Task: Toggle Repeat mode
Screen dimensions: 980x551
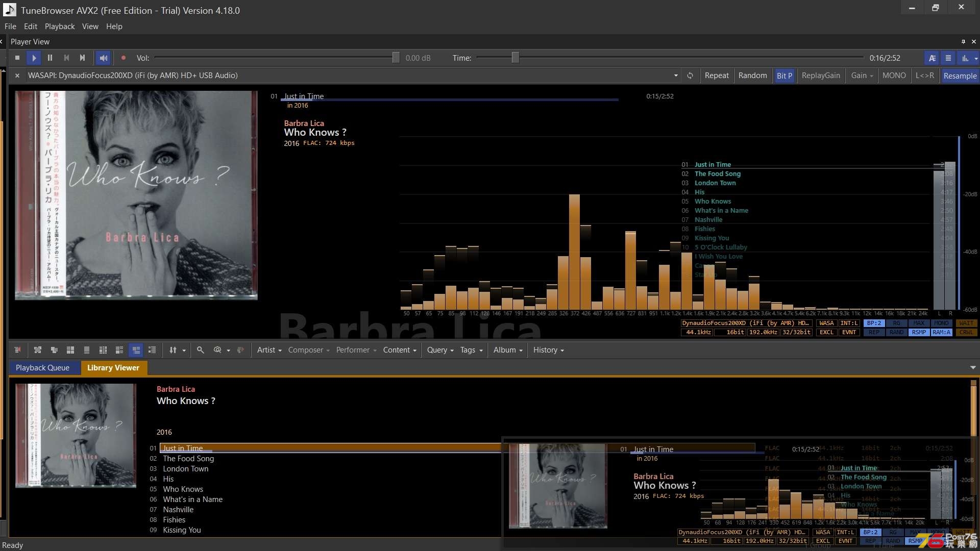Action: click(x=717, y=76)
